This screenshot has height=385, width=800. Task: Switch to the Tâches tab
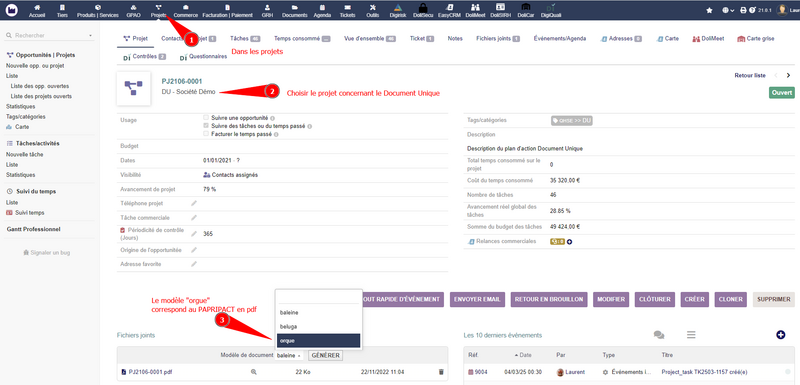[245, 38]
